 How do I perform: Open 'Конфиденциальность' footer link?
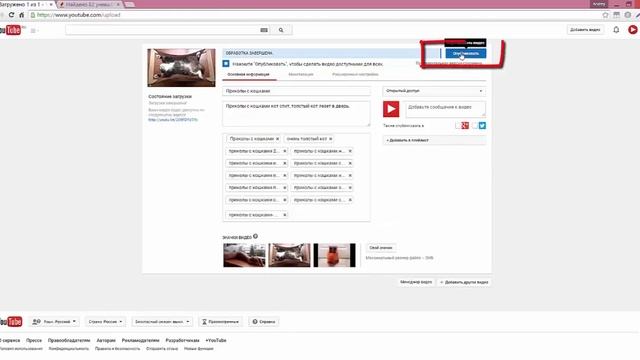click(69, 349)
